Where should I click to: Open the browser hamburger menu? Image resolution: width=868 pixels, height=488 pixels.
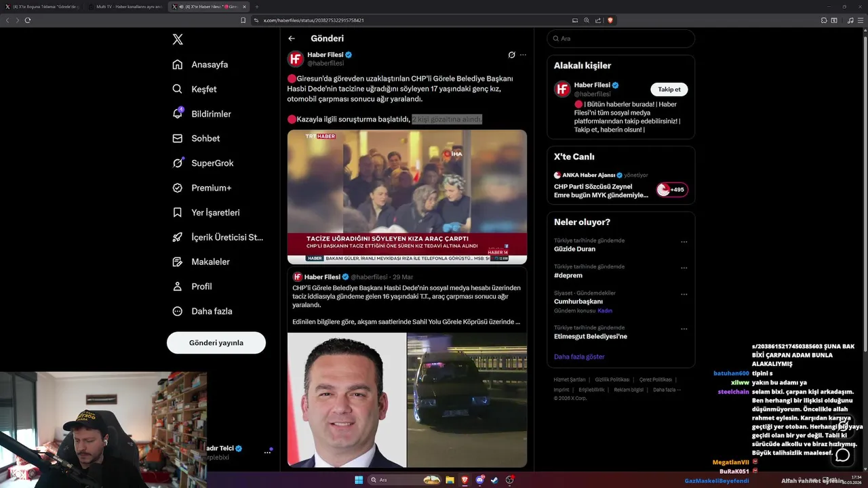tap(861, 20)
